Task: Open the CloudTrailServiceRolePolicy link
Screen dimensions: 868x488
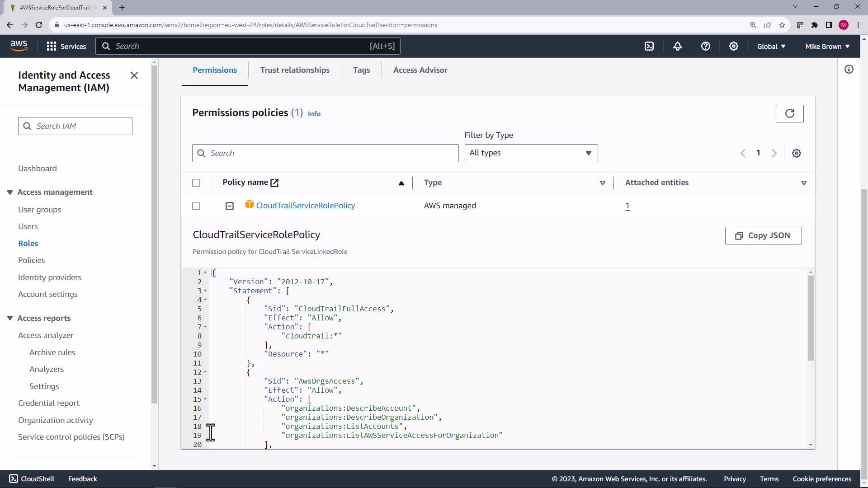Action: click(305, 206)
